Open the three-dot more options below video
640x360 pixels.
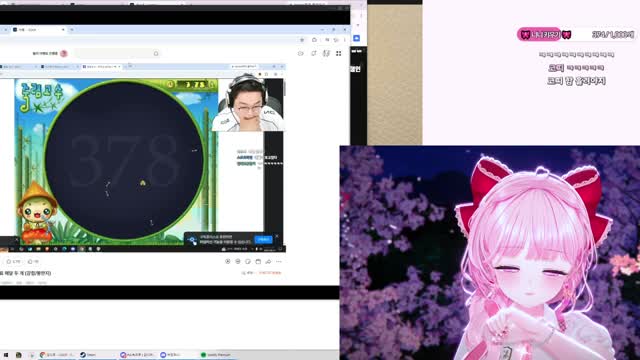[279, 261]
